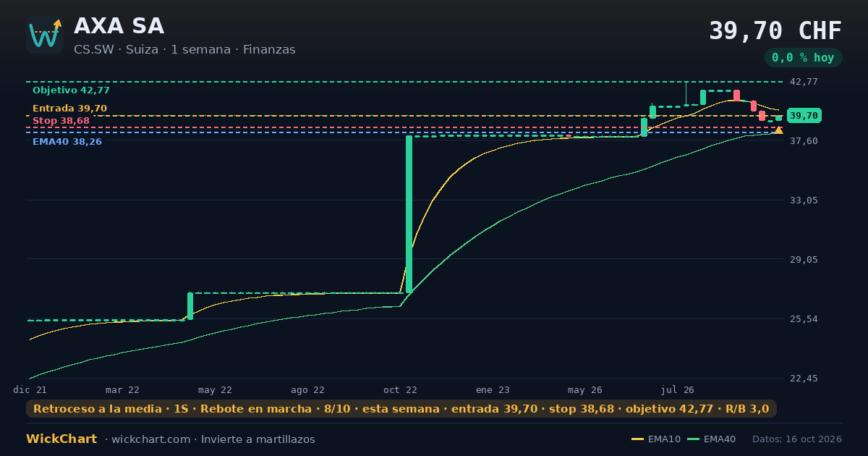Click the "Datos: 16 oct 2026" date text
The width and height of the screenshot is (868, 456).
coord(797,439)
